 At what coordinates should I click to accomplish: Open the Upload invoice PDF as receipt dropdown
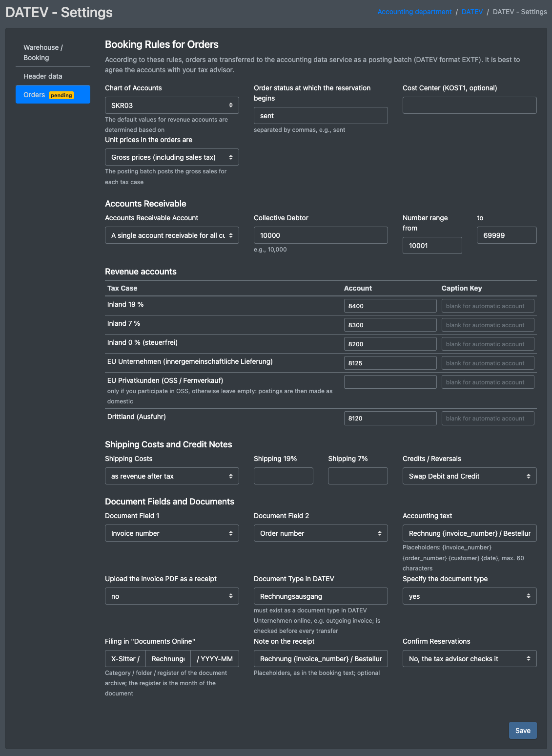pyautogui.click(x=172, y=596)
